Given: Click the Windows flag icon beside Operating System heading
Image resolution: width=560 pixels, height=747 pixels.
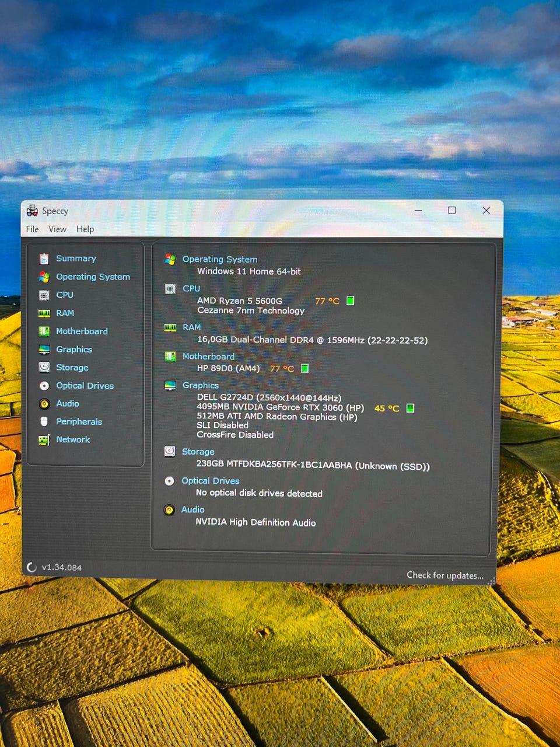Looking at the screenshot, I should (170, 259).
